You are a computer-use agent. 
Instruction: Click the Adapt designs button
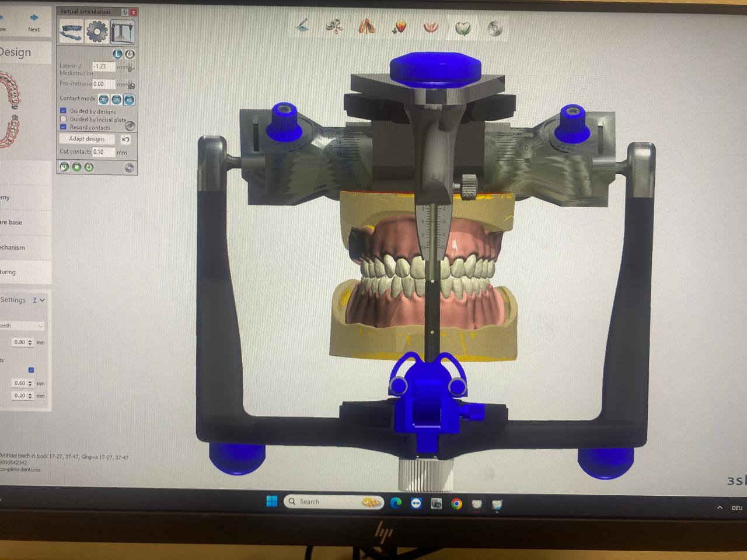click(x=87, y=139)
